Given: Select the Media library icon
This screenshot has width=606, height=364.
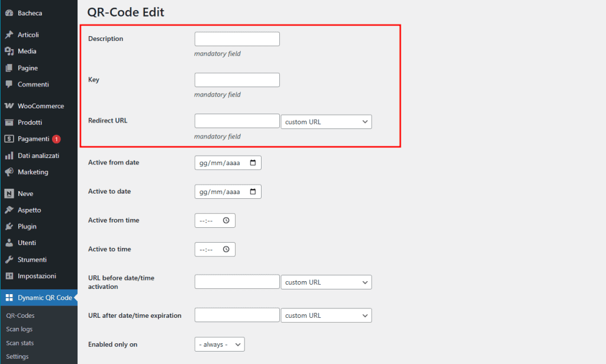Looking at the screenshot, I should [x=9, y=51].
